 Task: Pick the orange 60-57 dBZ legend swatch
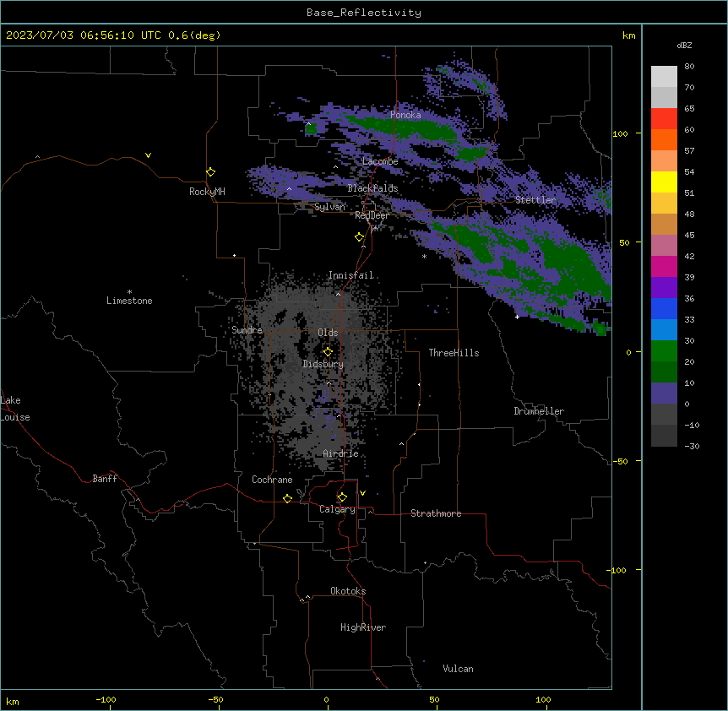664,139
